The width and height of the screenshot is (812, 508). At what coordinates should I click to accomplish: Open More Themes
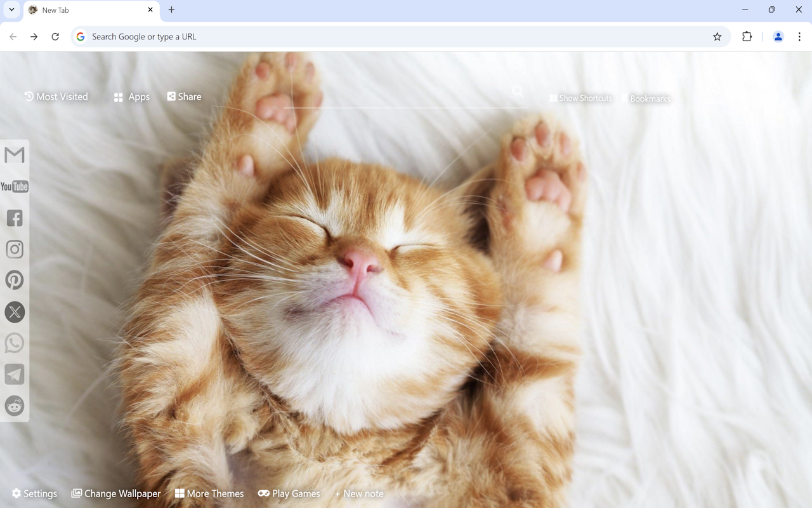[209, 493]
